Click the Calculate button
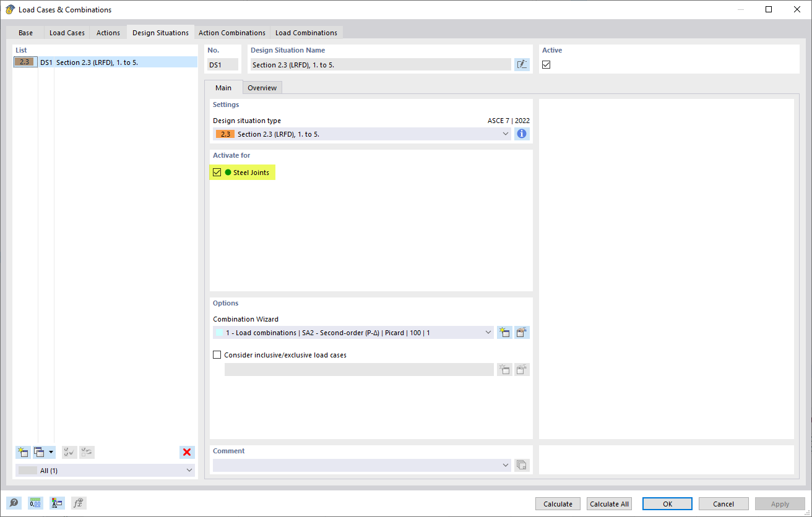Screen dimensions: 812x517 pos(558,504)
